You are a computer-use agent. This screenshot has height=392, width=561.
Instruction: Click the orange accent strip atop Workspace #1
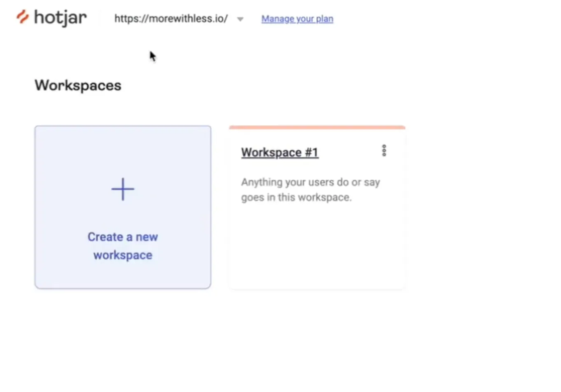317,127
